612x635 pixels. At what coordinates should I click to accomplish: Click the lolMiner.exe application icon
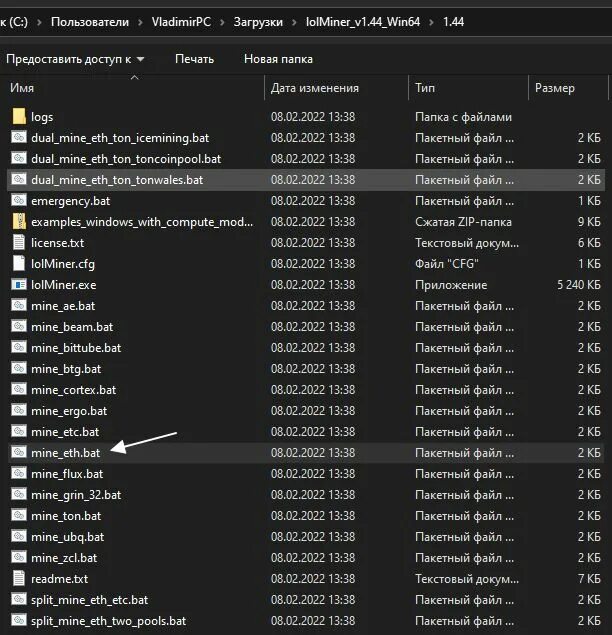[19, 285]
